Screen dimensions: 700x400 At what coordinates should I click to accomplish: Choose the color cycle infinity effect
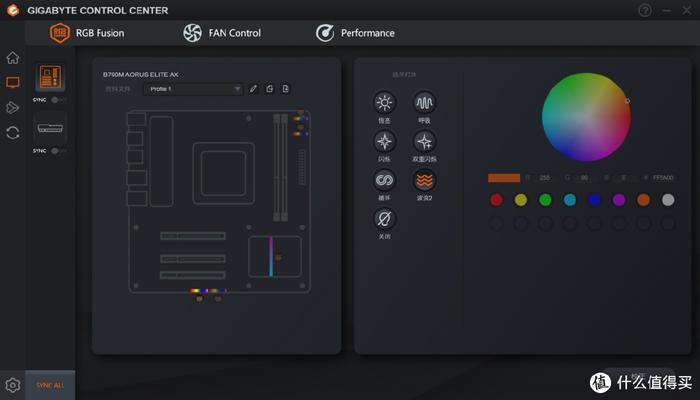(x=384, y=180)
